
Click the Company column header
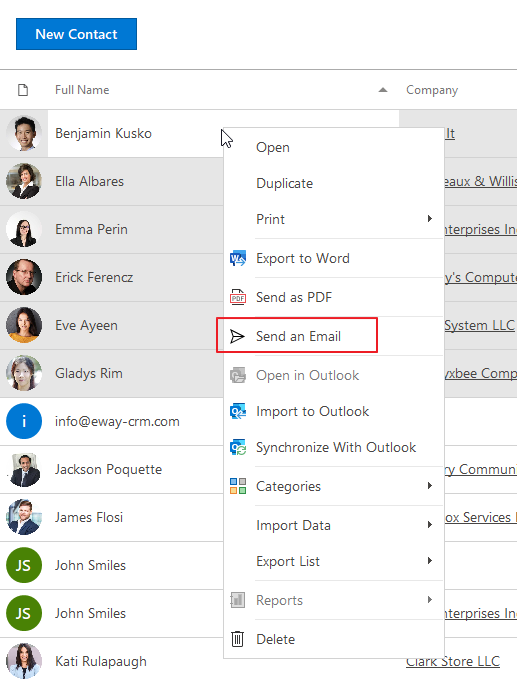click(x=432, y=90)
